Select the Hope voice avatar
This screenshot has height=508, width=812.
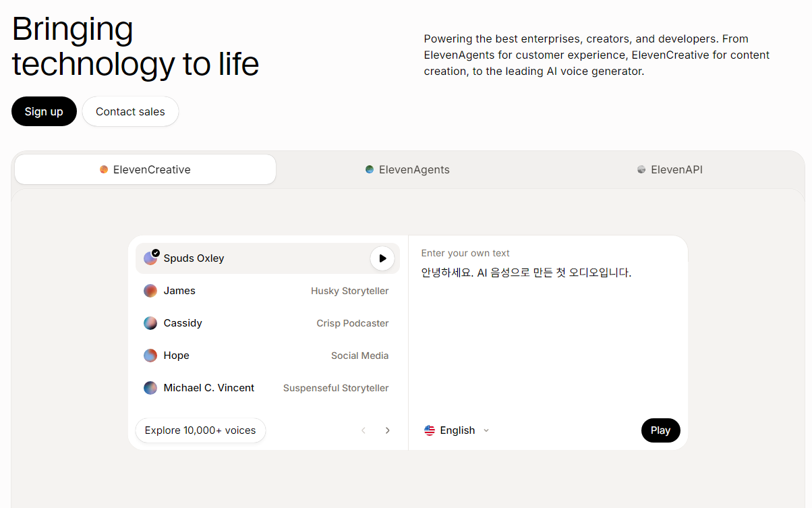point(150,356)
